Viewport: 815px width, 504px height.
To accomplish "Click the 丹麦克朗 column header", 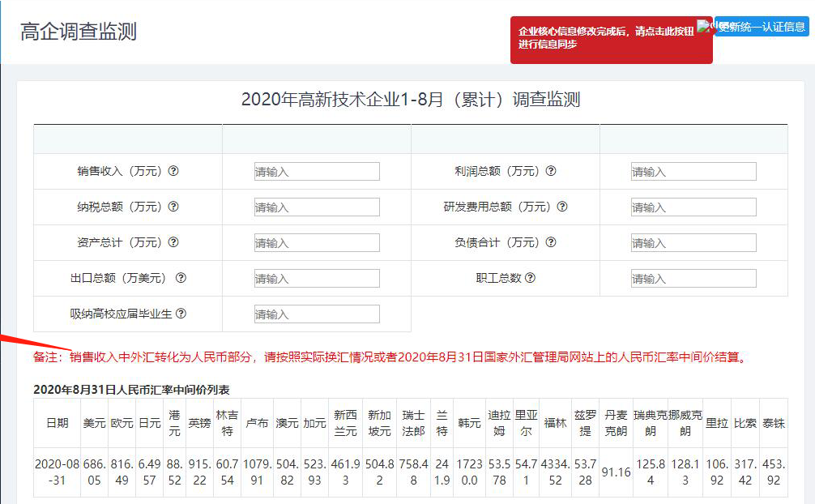I will click(616, 423).
